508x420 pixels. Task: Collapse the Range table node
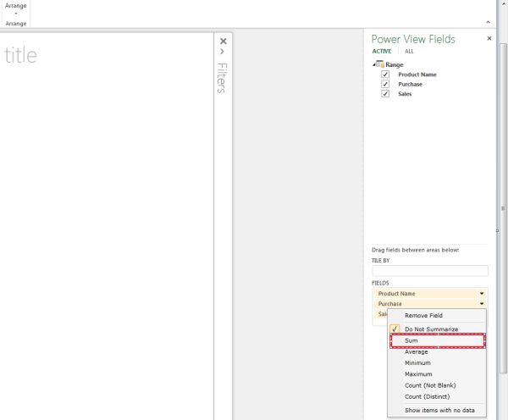pyautogui.click(x=373, y=64)
